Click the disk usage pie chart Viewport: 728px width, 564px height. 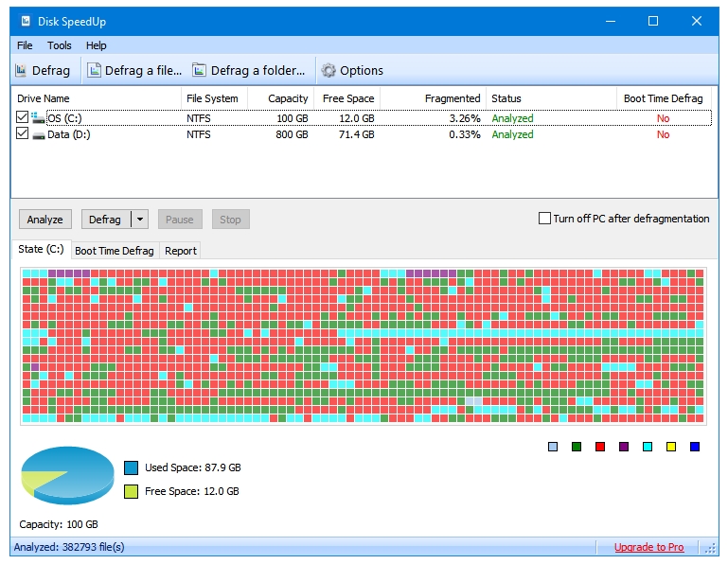pyautogui.click(x=68, y=475)
